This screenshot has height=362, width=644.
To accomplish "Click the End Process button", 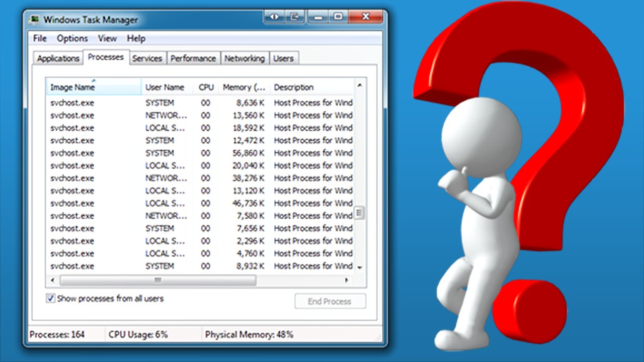I will [x=330, y=302].
